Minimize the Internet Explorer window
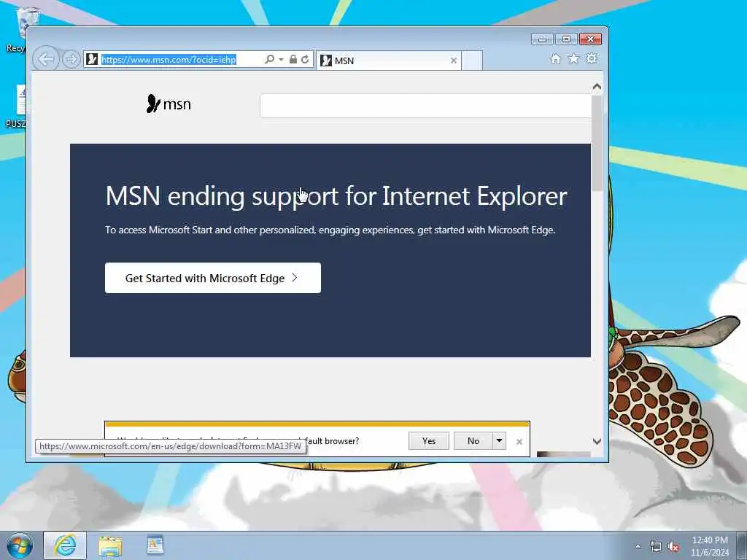Screen dimensions: 747x560 [x=542, y=39]
